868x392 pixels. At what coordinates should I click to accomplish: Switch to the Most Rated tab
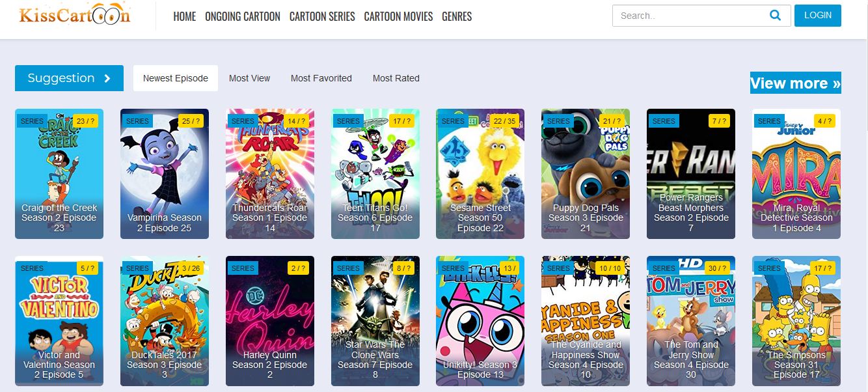(x=396, y=78)
